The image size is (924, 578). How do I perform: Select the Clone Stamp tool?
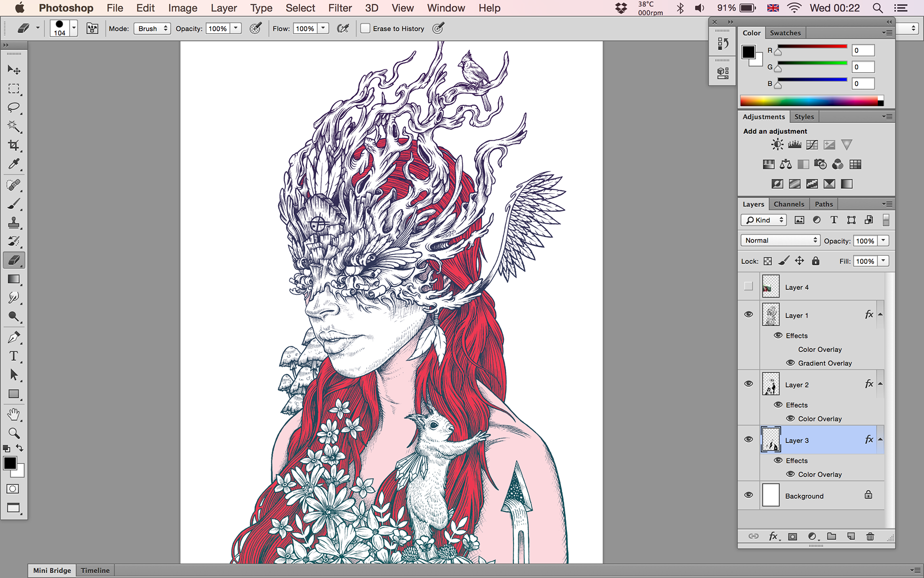[13, 223]
